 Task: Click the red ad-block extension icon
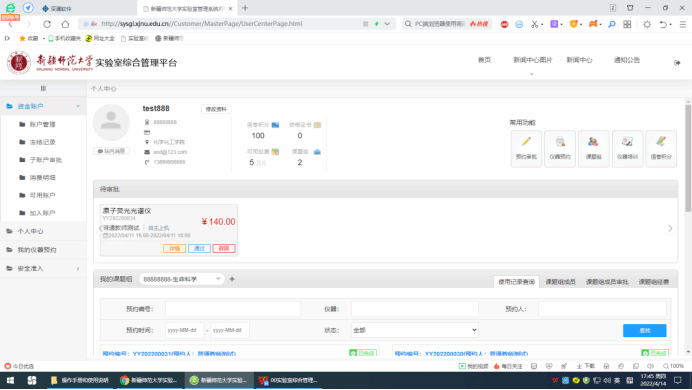[504, 24]
